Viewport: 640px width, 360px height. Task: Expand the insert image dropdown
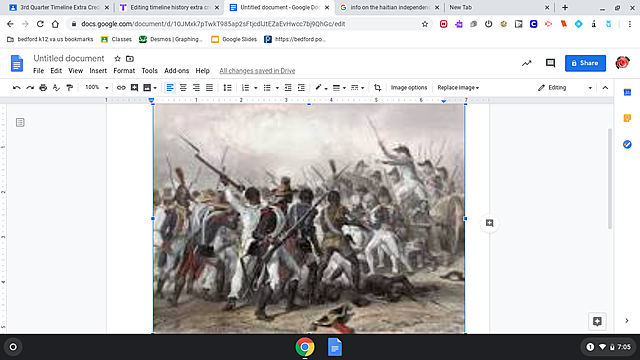pyautogui.click(x=155, y=88)
